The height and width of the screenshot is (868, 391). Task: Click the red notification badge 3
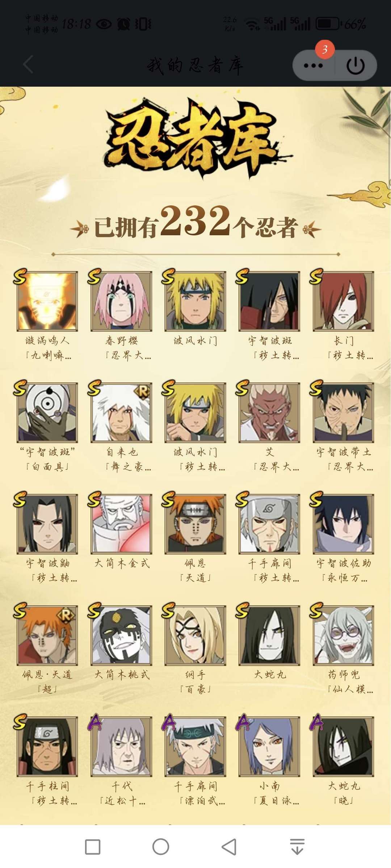324,49
